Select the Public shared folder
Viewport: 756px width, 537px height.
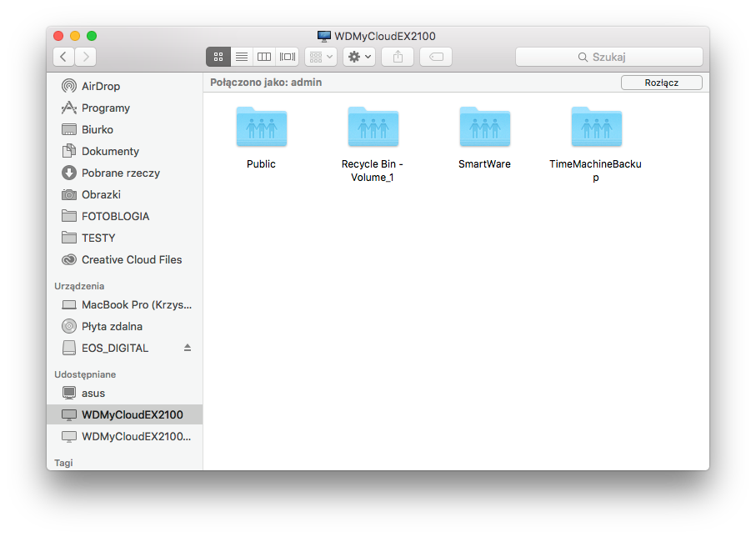[x=262, y=138]
